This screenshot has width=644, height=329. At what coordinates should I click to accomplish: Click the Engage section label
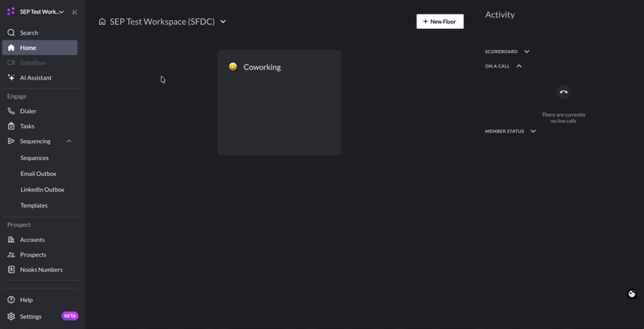pos(17,97)
